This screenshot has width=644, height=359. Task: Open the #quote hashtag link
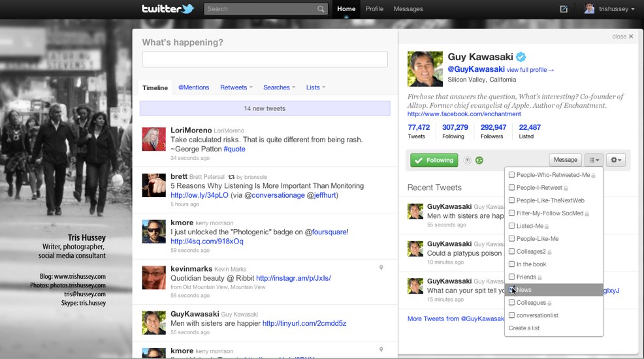click(234, 149)
